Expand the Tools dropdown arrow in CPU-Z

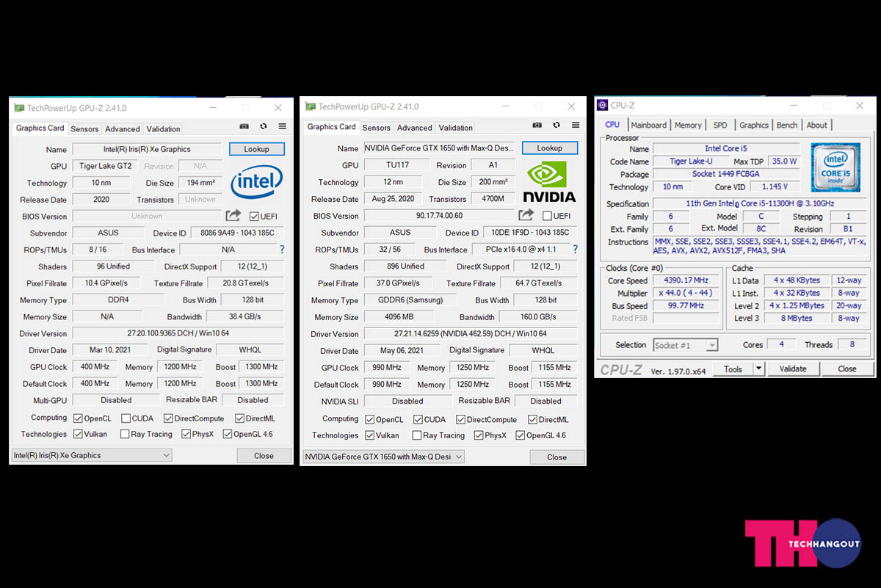(759, 369)
